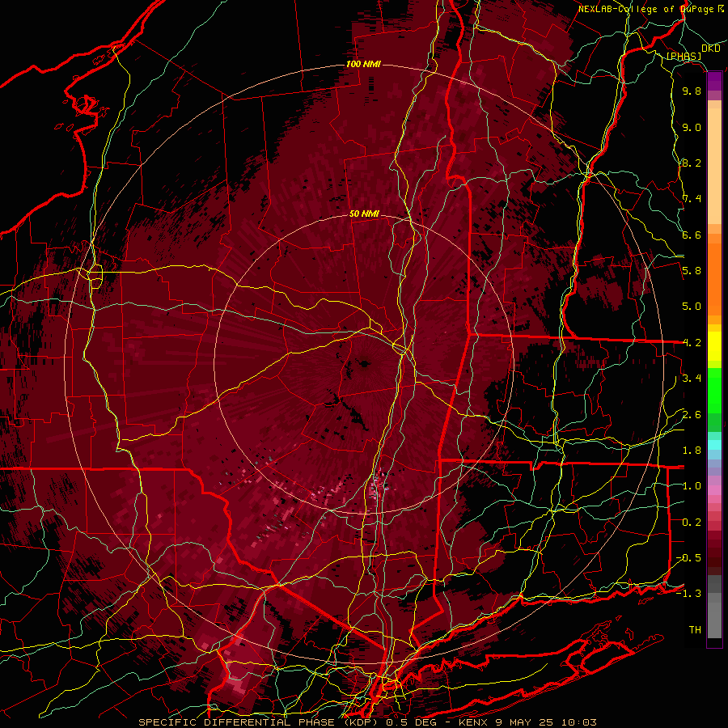Click the radar site center of the range rings
The width and height of the screenshot is (728, 728).
(365, 364)
